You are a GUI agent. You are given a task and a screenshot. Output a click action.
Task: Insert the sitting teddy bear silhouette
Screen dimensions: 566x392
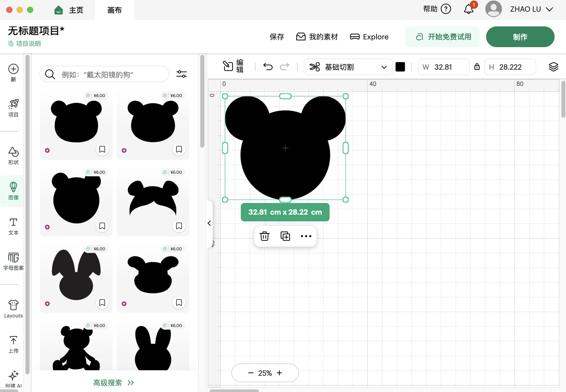77,348
